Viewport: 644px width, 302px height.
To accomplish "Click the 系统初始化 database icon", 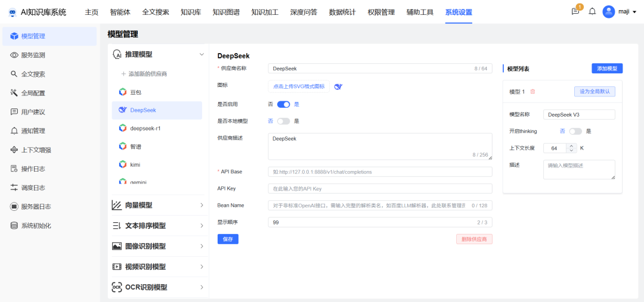I will point(14,225).
